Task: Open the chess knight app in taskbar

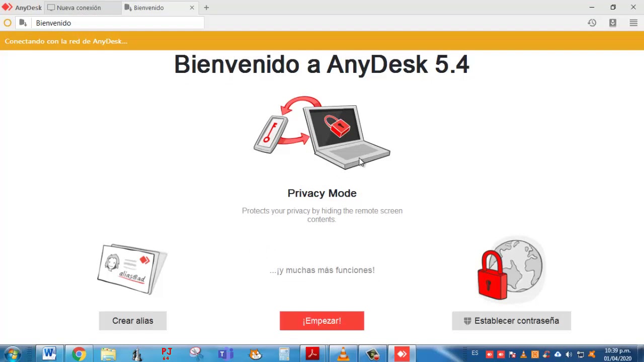Action: [137, 354]
